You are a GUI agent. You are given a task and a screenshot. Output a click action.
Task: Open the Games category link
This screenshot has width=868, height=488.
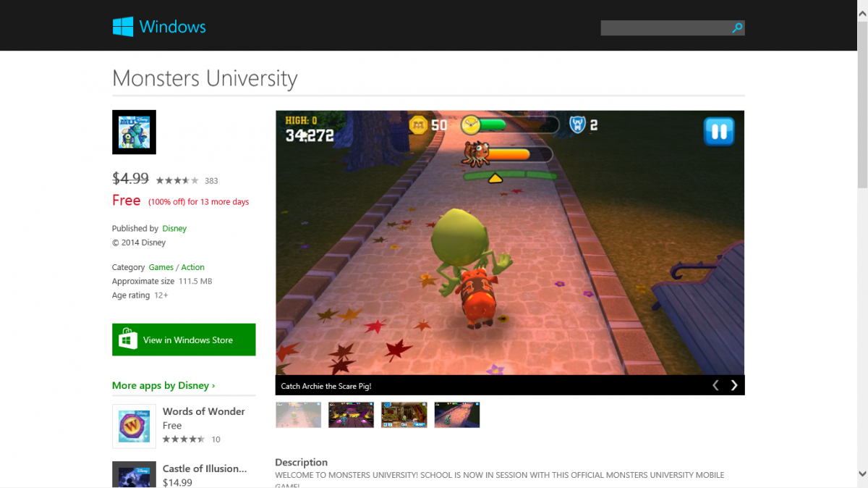pos(161,267)
